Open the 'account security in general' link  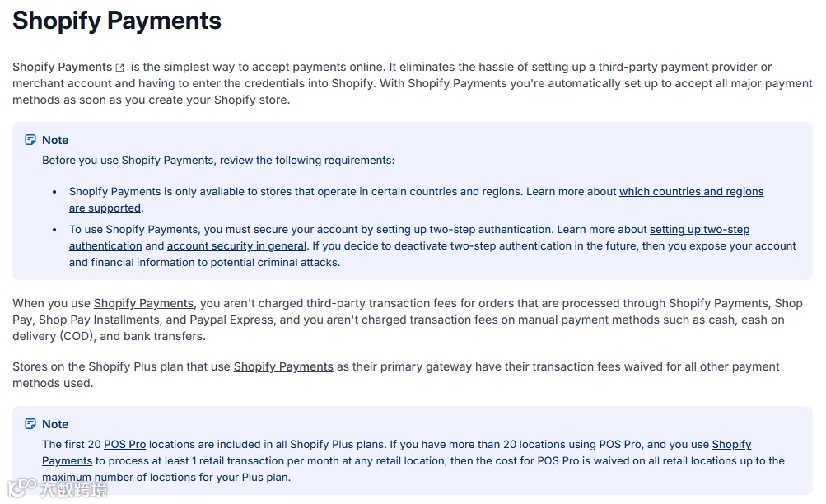[236, 246]
